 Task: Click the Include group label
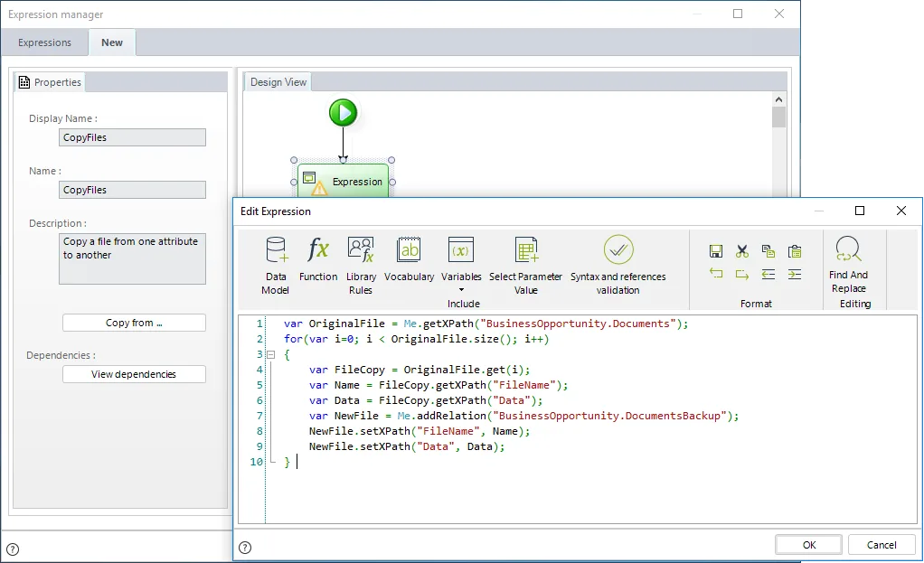464,304
